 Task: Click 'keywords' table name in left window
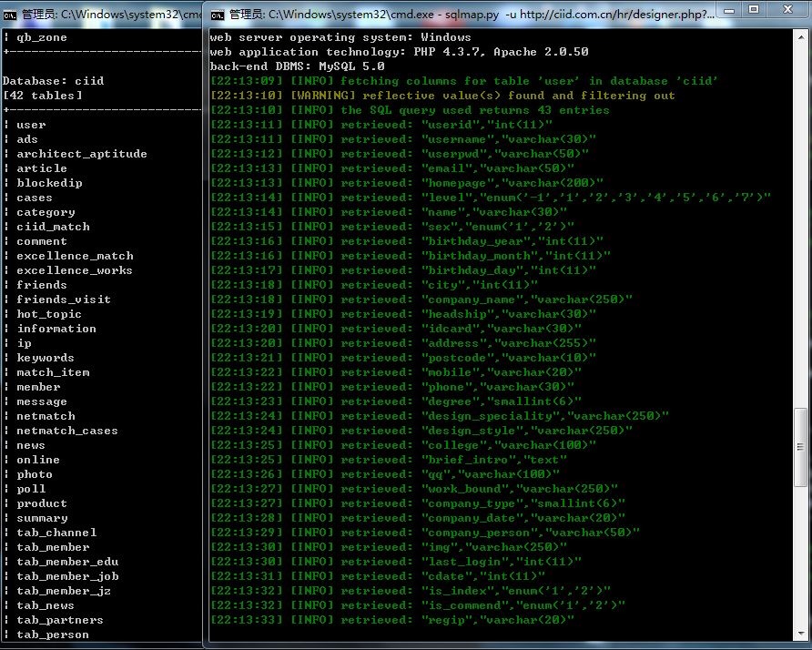[x=46, y=358]
